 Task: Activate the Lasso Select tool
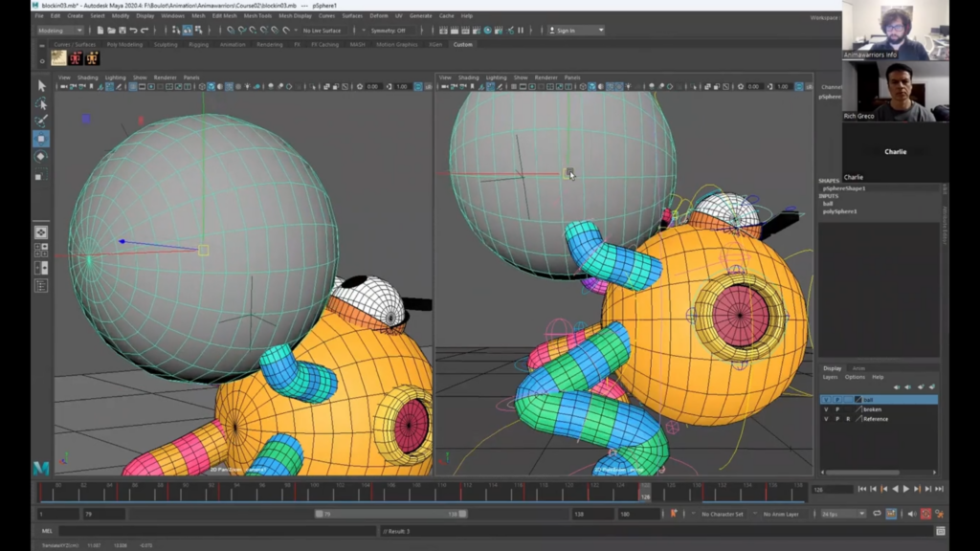[x=41, y=103]
